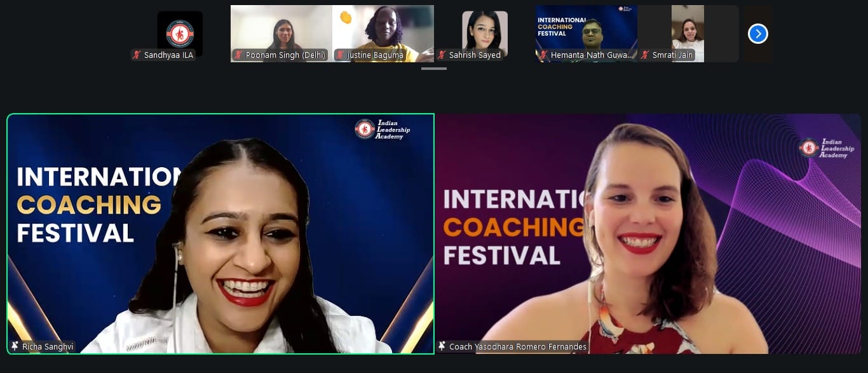This screenshot has height=373, width=868.
Task: Select Smrati Jain's video thumbnail
Action: [x=688, y=34]
